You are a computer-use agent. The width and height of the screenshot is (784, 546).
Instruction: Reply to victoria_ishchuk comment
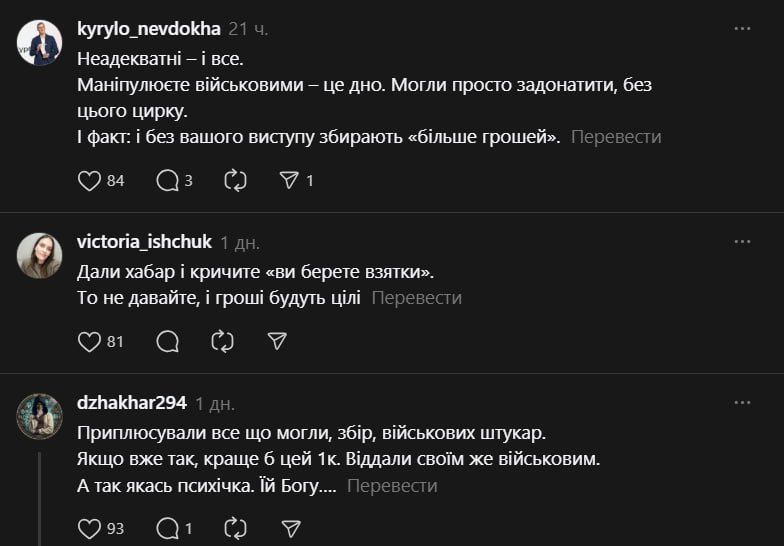click(x=167, y=341)
